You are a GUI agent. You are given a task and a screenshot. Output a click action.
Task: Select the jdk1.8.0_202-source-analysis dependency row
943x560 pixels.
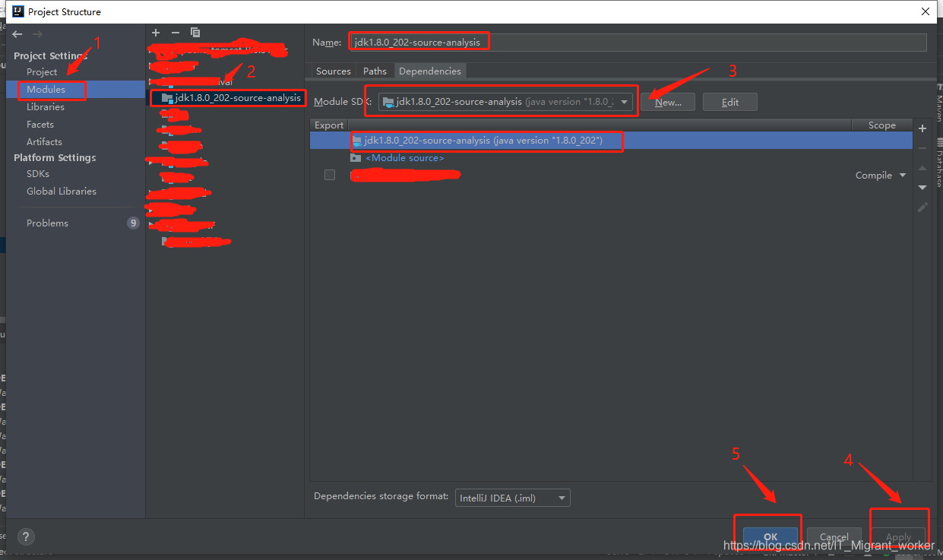point(611,141)
